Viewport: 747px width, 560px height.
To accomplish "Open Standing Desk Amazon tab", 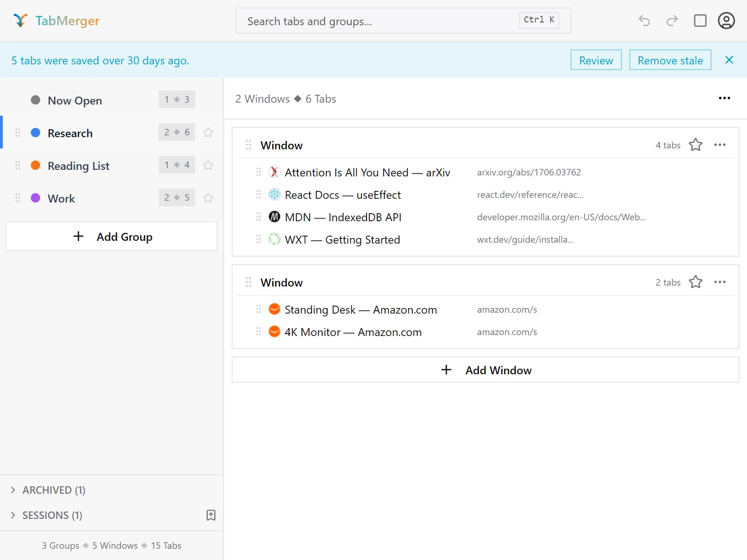I will click(x=361, y=309).
